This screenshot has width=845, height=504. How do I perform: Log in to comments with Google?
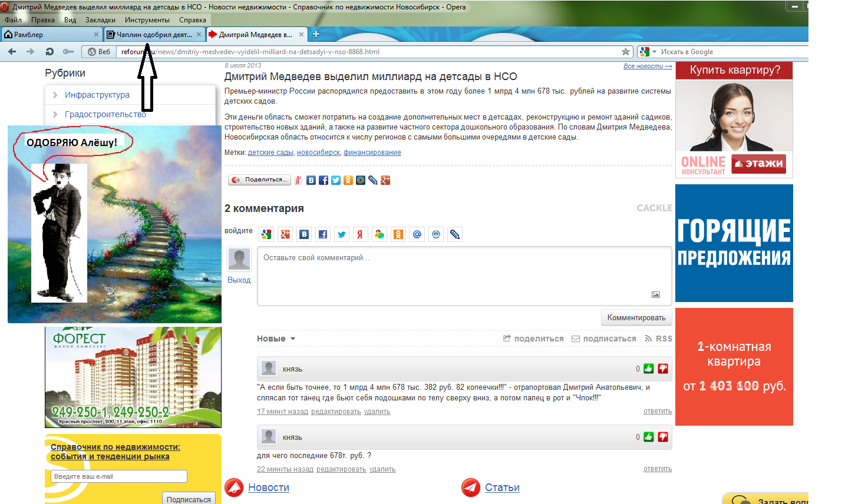coord(266,234)
